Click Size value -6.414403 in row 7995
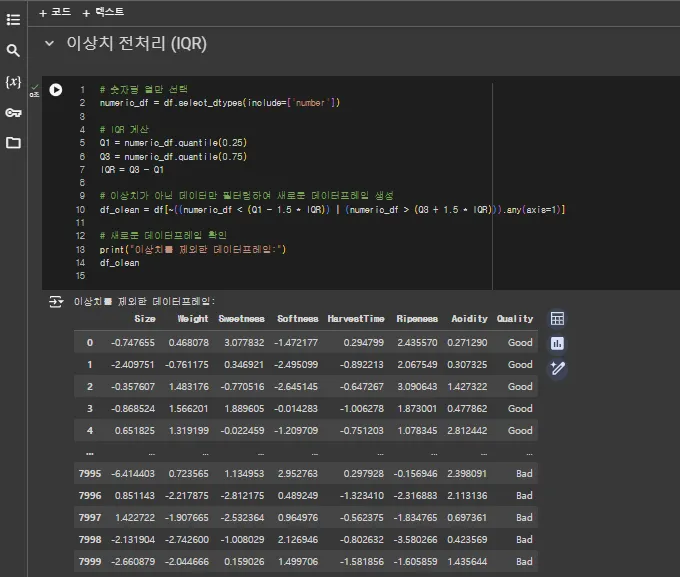680x577 pixels. 133,474
